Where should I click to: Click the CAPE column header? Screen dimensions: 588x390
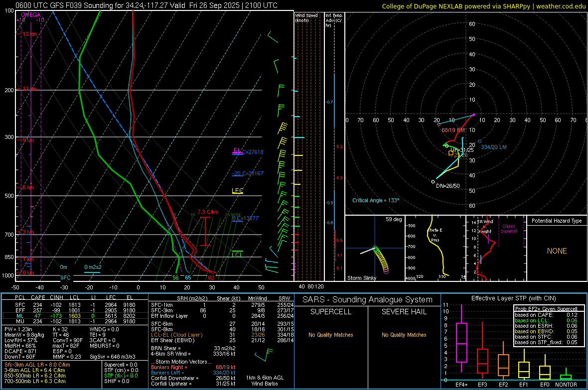(38, 297)
